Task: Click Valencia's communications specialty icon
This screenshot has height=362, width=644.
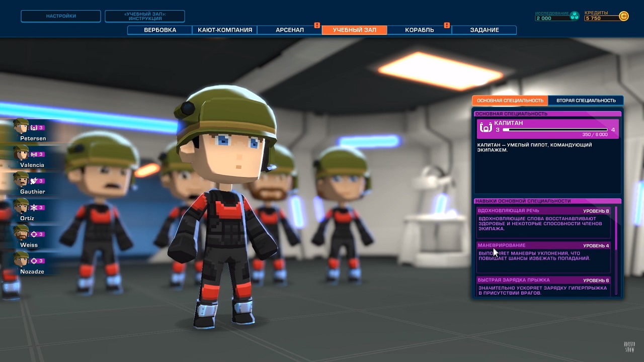Action: (34, 154)
